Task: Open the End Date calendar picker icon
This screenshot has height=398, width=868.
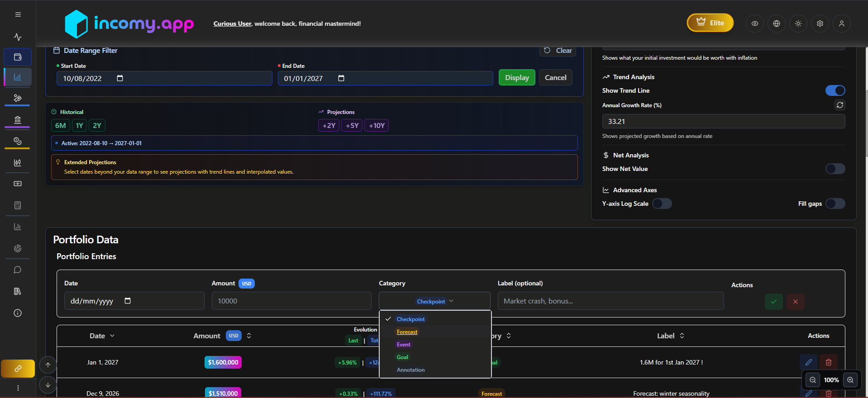Action: click(341, 78)
